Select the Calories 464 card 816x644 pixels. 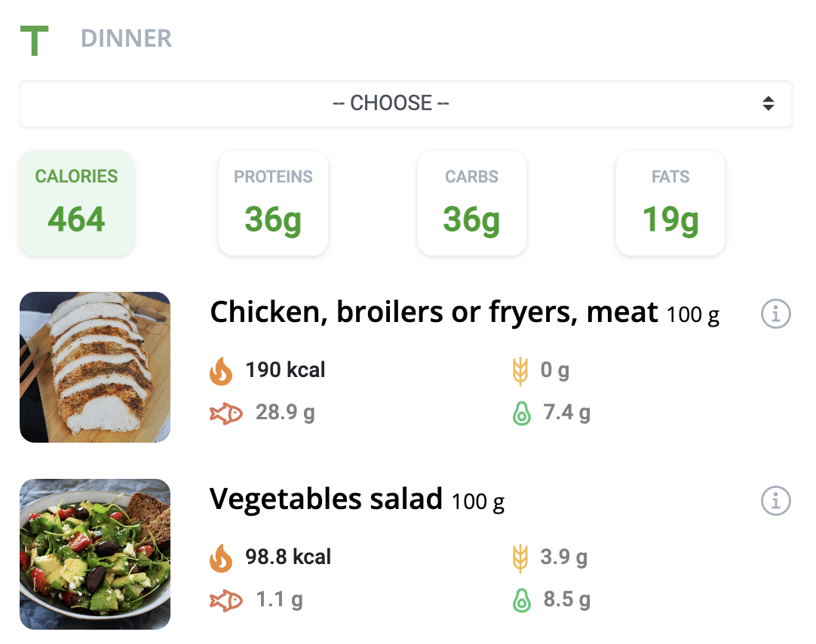pyautogui.click(x=76, y=204)
